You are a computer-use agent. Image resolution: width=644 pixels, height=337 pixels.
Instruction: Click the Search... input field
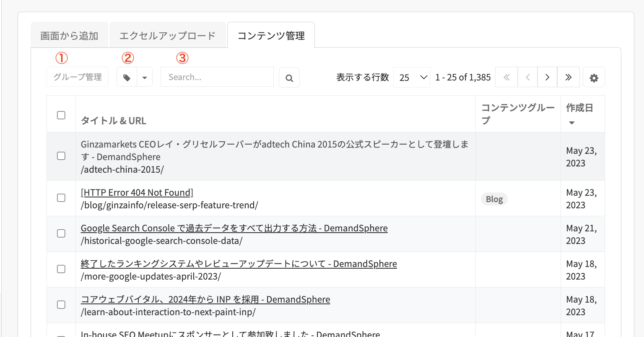[217, 77]
